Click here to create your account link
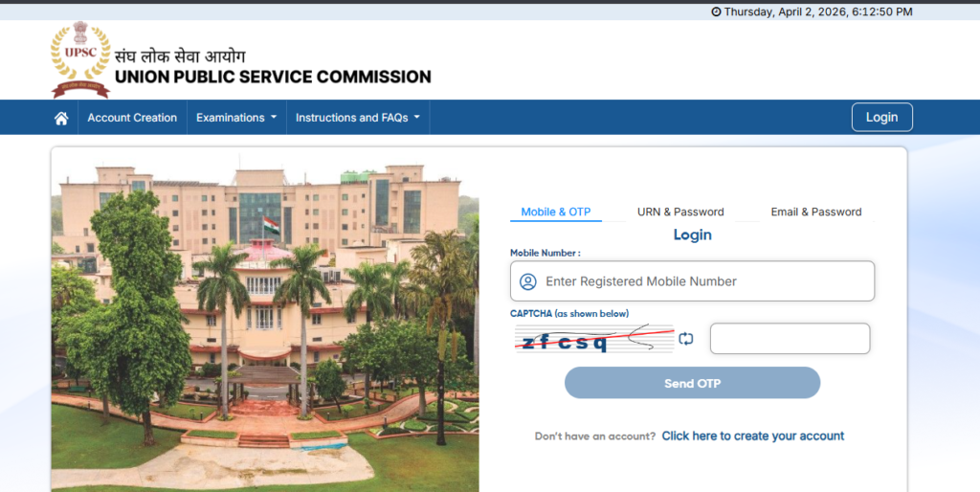The image size is (980, 492). pos(752,436)
